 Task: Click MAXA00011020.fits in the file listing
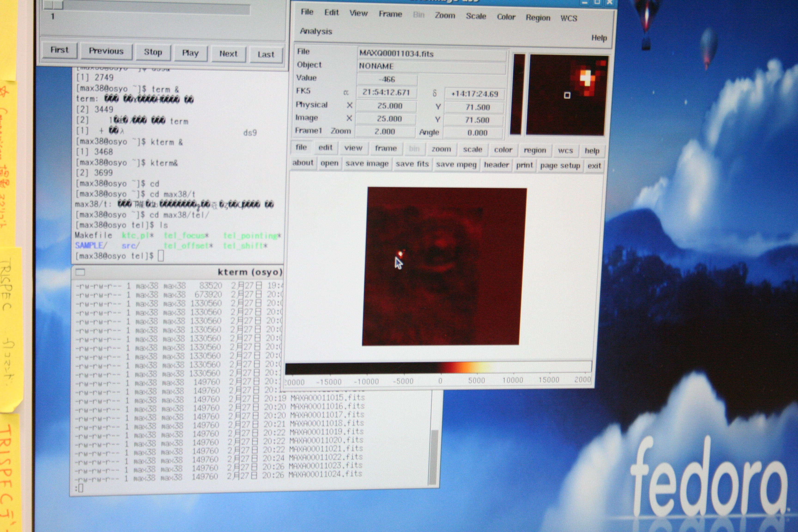[326, 440]
